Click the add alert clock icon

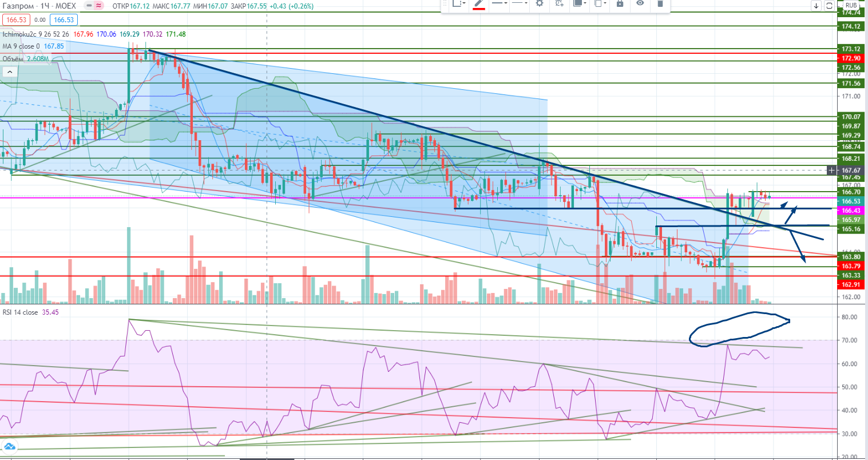click(559, 3)
